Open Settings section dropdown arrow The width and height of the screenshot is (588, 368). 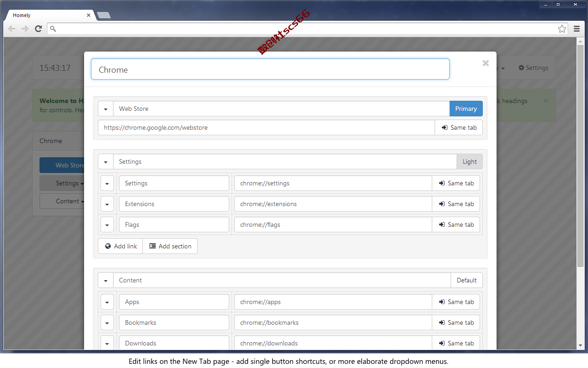coord(106,161)
